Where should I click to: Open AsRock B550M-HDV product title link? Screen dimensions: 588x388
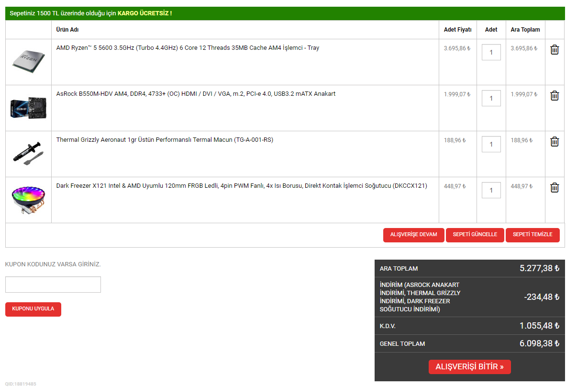[196, 94]
